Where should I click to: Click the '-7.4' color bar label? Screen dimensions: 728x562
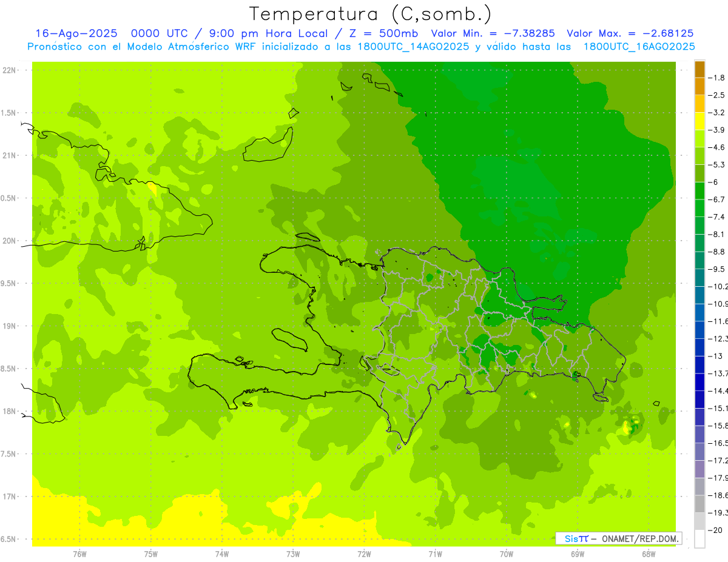(716, 217)
